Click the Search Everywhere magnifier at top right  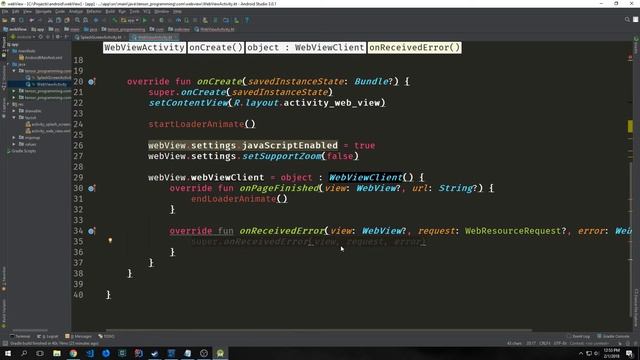(627, 20)
